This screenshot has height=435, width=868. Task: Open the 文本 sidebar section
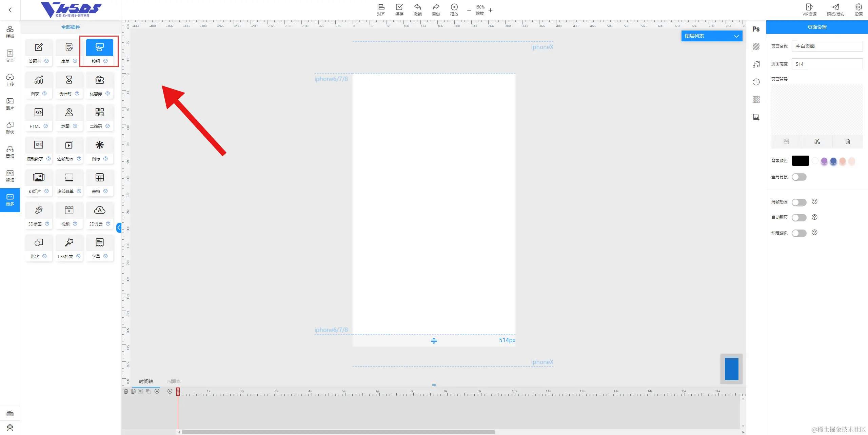(x=10, y=56)
